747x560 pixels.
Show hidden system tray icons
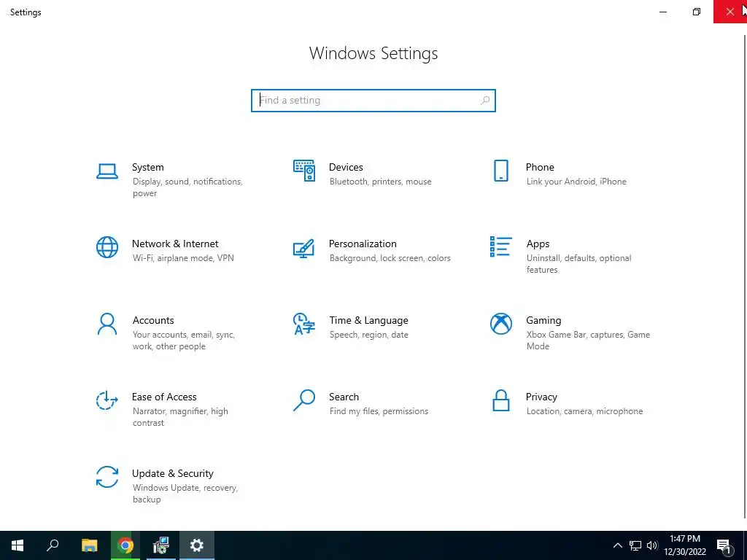click(617, 545)
